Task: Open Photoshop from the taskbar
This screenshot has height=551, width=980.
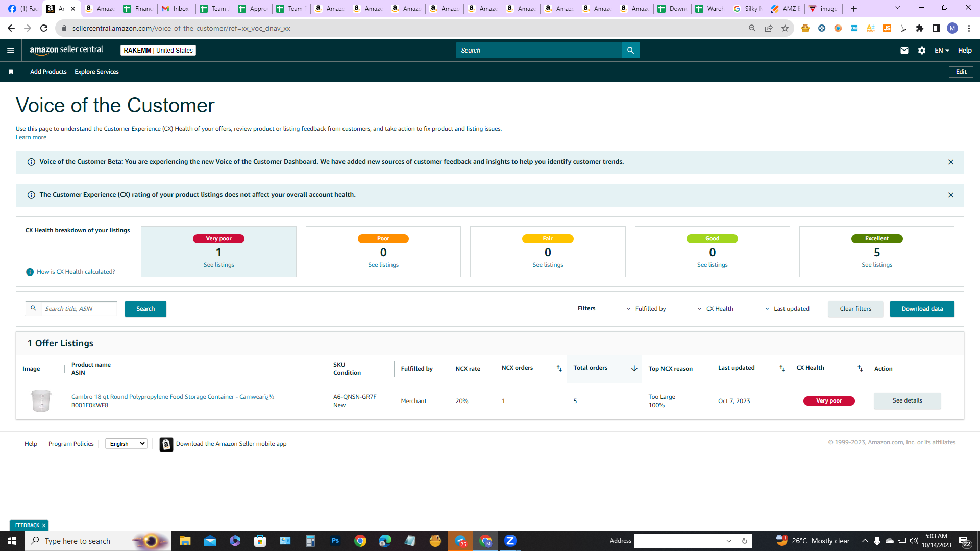Action: click(335, 541)
